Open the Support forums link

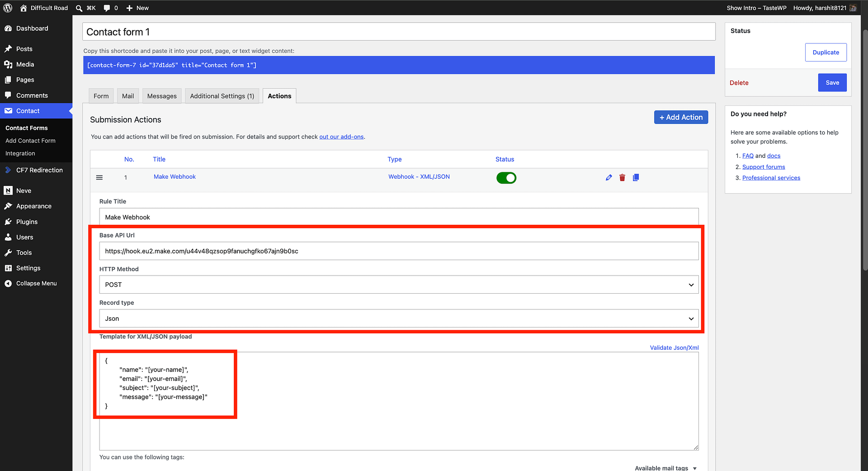(764, 167)
